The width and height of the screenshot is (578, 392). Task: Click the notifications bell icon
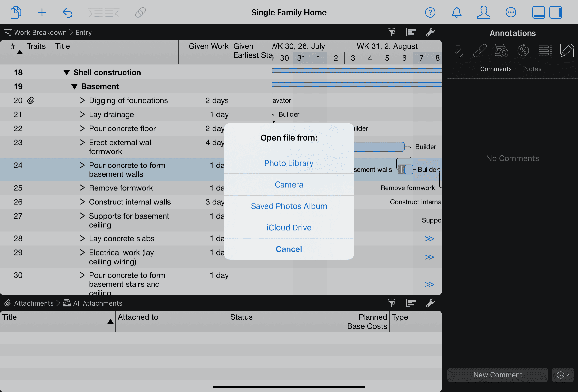coord(456,12)
